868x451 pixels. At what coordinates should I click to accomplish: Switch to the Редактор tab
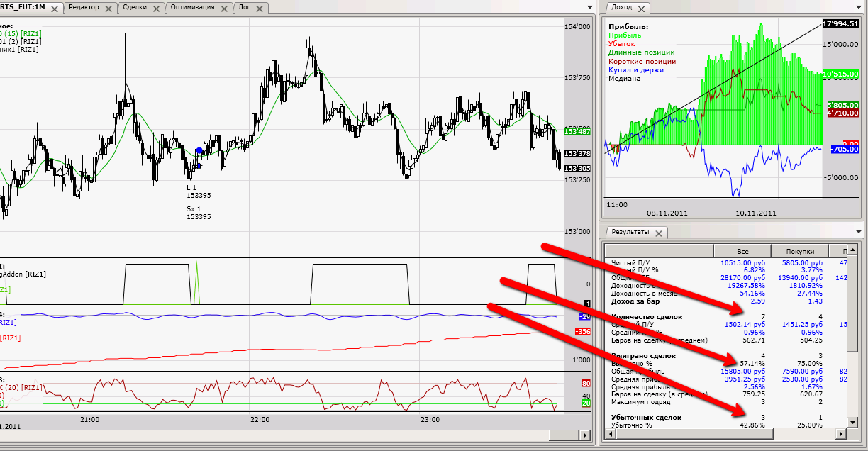coord(84,7)
